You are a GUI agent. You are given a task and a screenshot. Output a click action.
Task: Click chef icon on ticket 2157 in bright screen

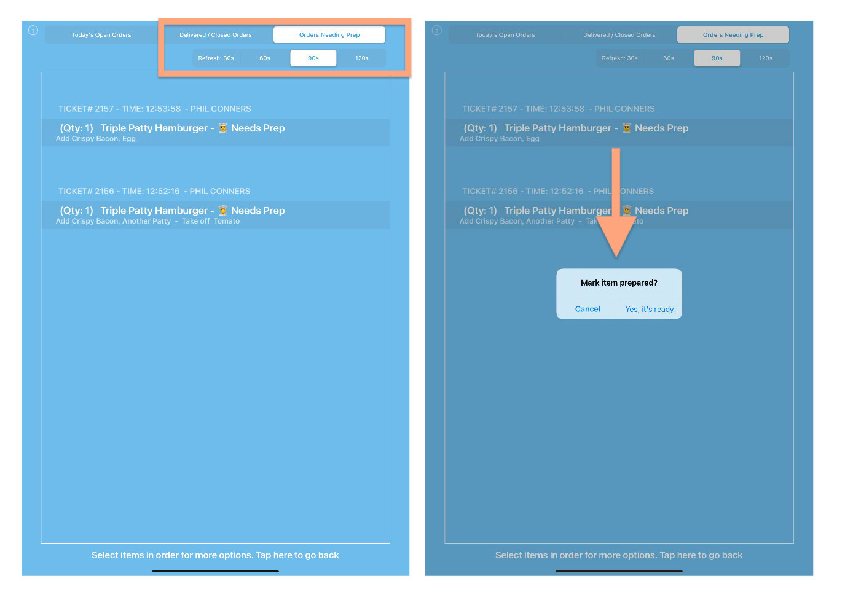coord(223,128)
